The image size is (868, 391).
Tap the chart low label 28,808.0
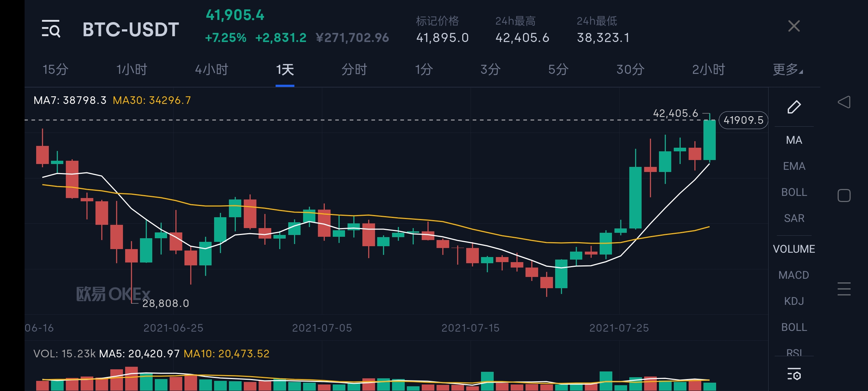point(166,303)
